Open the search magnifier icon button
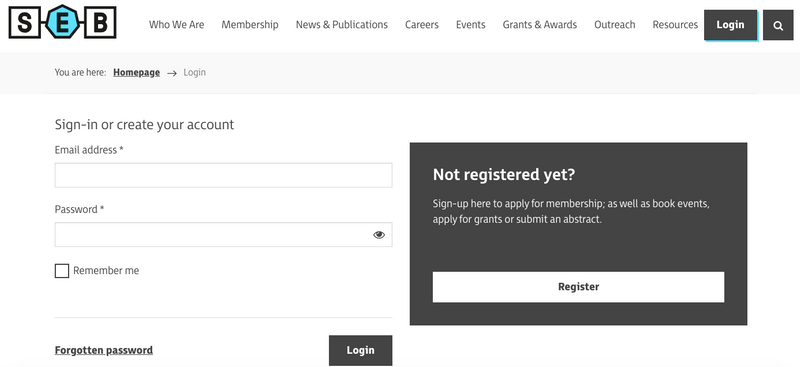 coord(778,26)
